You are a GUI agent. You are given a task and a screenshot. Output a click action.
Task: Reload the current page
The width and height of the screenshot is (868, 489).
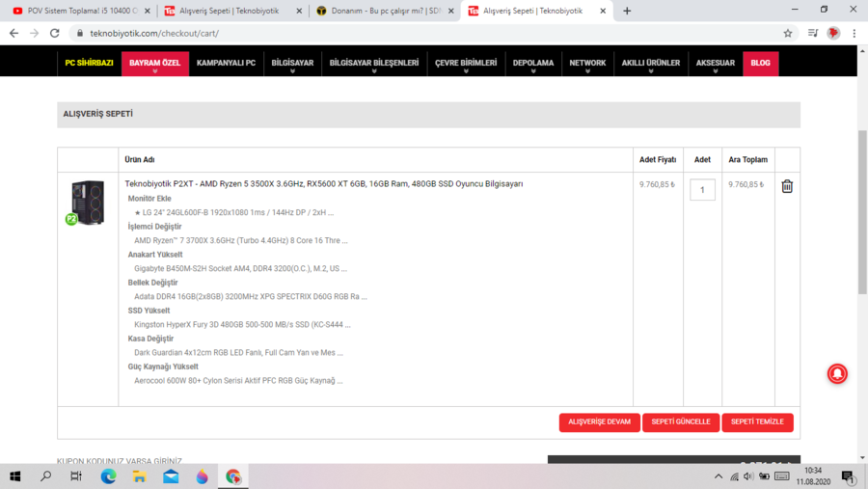pos(55,33)
